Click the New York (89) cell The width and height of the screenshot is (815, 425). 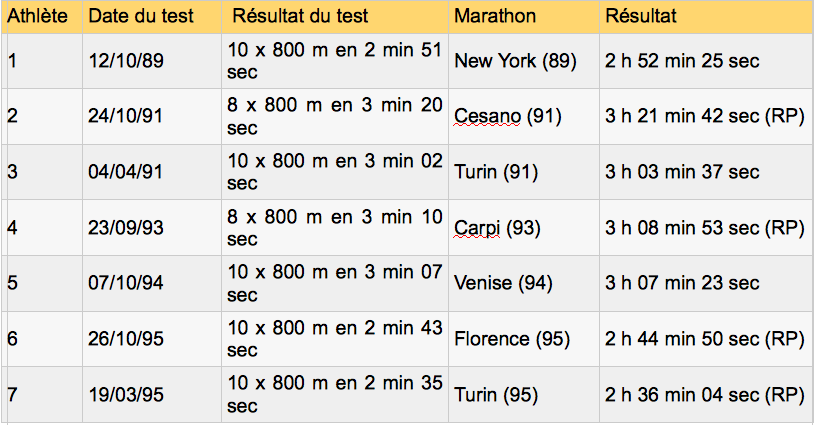click(515, 61)
